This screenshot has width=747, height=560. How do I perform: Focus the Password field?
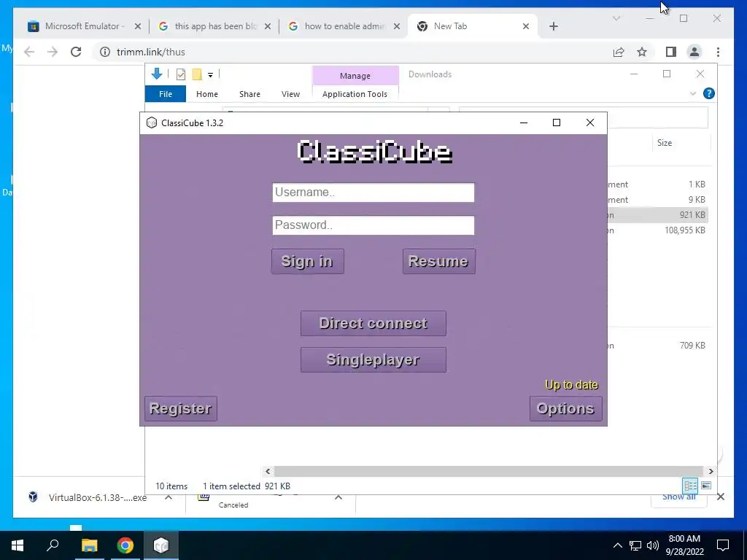[373, 225]
